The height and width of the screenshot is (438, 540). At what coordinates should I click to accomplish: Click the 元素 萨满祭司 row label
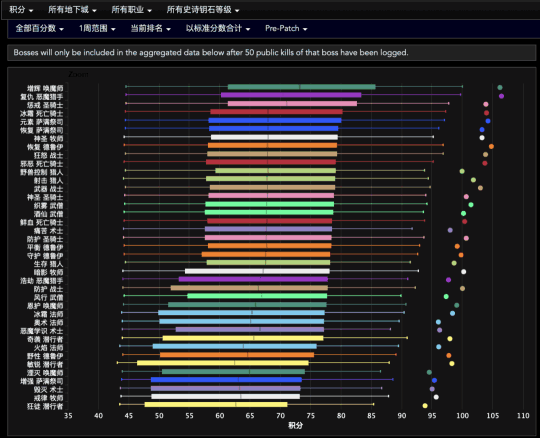coord(42,122)
